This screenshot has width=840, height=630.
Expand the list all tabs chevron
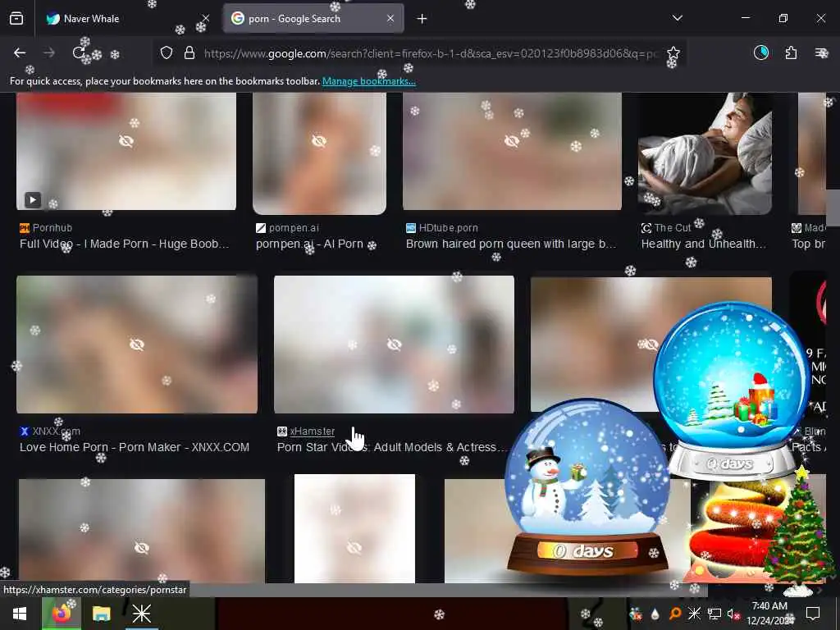pyautogui.click(x=678, y=18)
